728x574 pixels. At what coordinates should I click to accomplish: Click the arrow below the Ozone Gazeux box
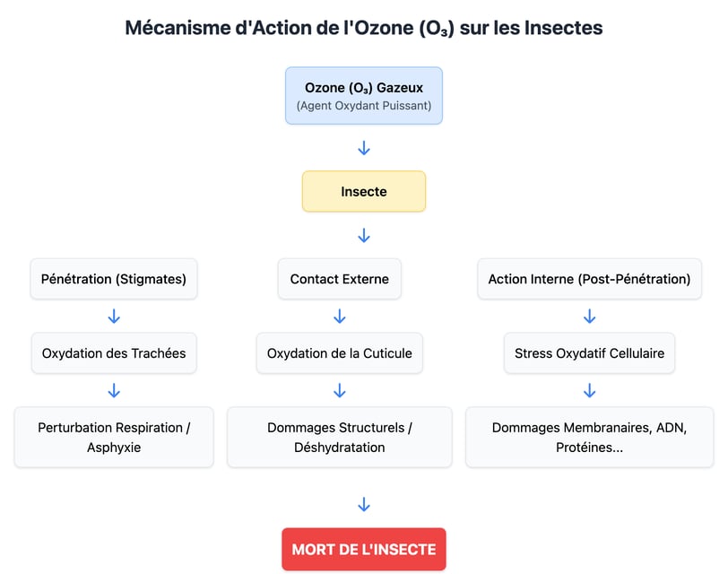[x=364, y=148]
